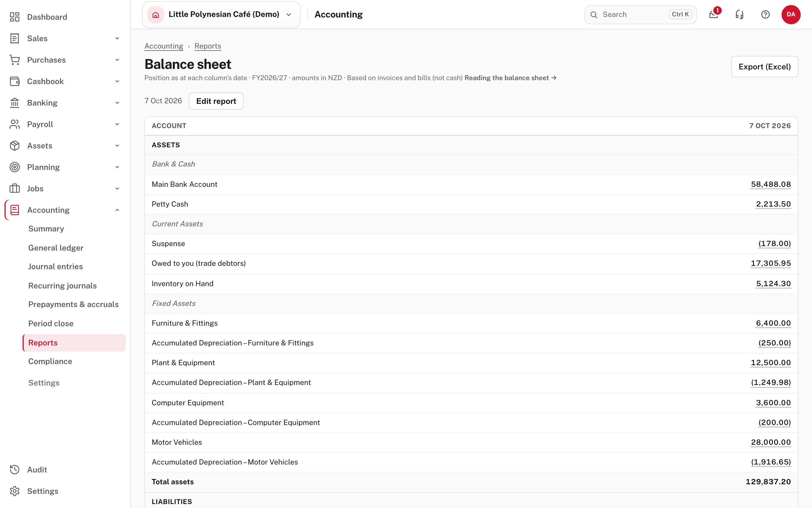Viewport: 812px width, 508px height.
Task: Click trade debtors amount 17,305.95
Action: pos(771,263)
